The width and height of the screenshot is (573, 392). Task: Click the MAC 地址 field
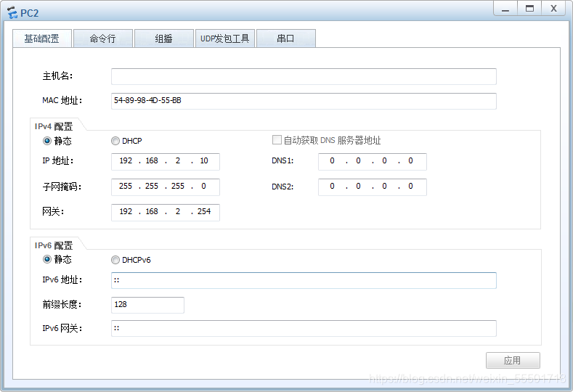click(x=304, y=101)
